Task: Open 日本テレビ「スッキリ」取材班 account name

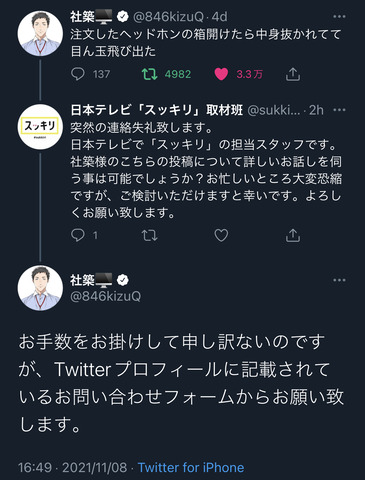Action: tap(157, 110)
